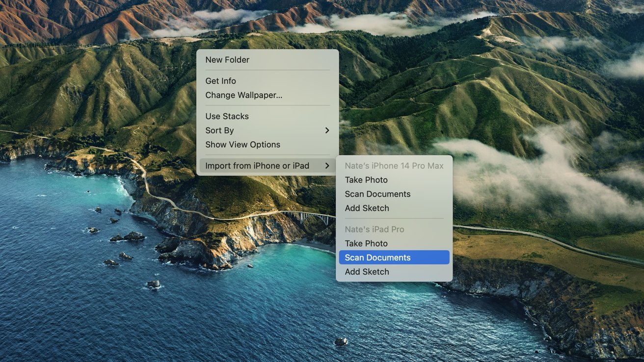644x362 pixels.
Task: Scan Documents using Nate's iPhone 14 Pro Max
Action: 377,194
